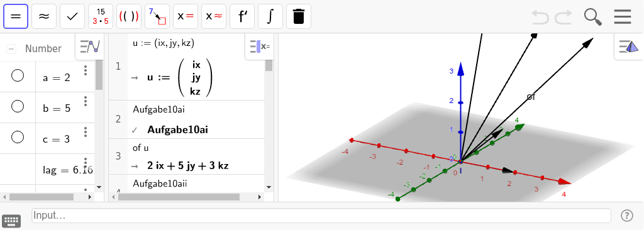Click the CAS view scroll left arrow
This screenshot has width=644, height=230.
[x=113, y=197]
